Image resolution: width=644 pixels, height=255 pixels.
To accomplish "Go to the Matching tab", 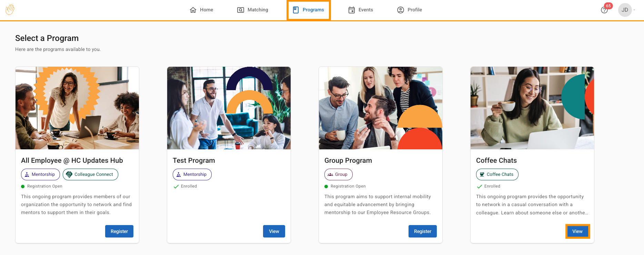I will [258, 10].
